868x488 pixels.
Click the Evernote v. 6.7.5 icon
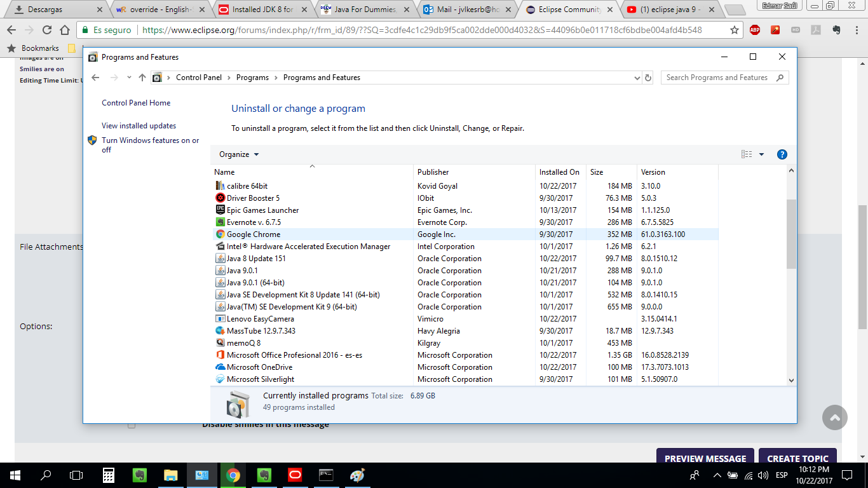[x=220, y=222]
